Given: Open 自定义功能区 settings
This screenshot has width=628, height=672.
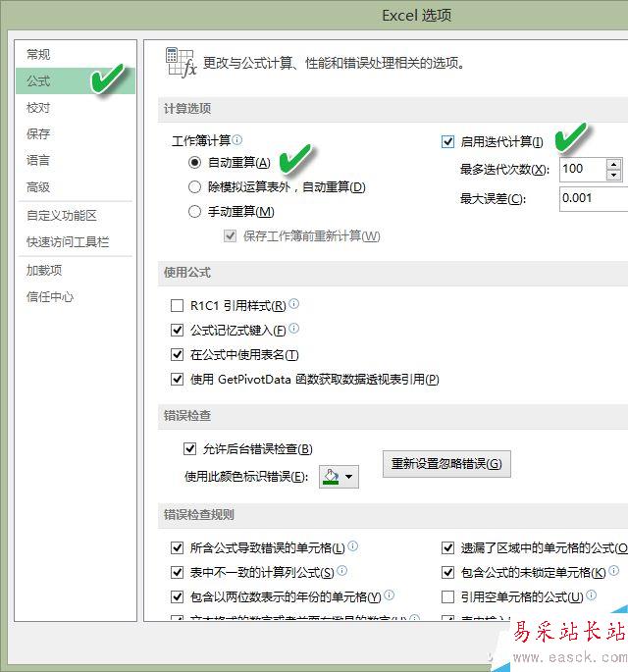Looking at the screenshot, I should click(x=75, y=215).
